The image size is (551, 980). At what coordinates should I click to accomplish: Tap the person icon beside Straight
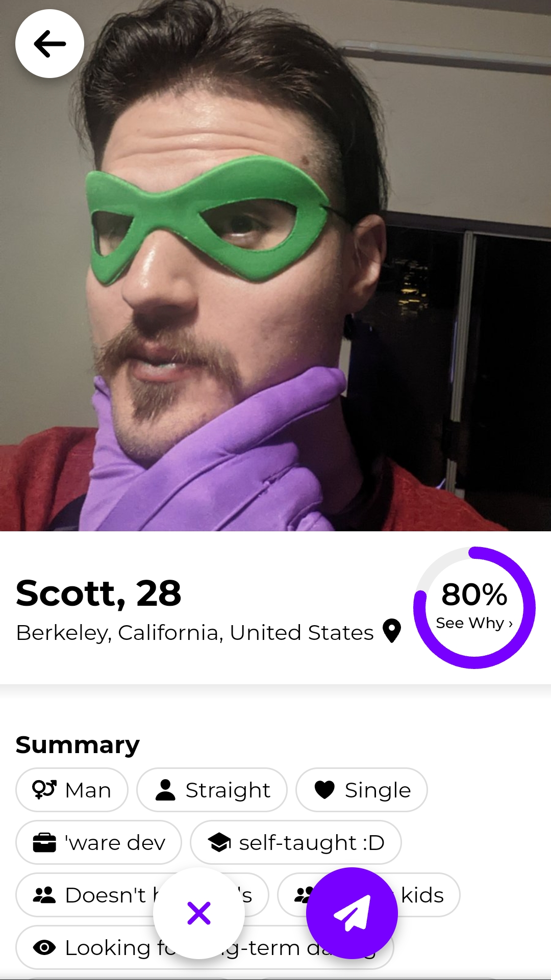click(165, 789)
